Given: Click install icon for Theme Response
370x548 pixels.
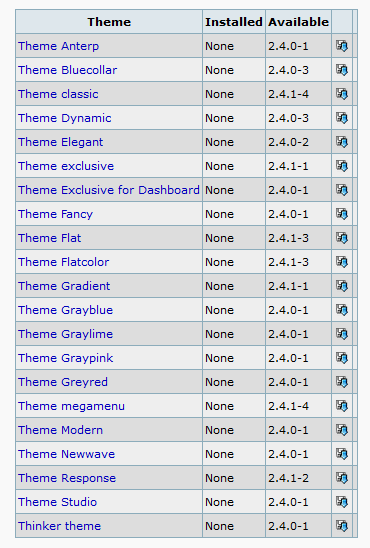Looking at the screenshot, I should click(342, 478).
